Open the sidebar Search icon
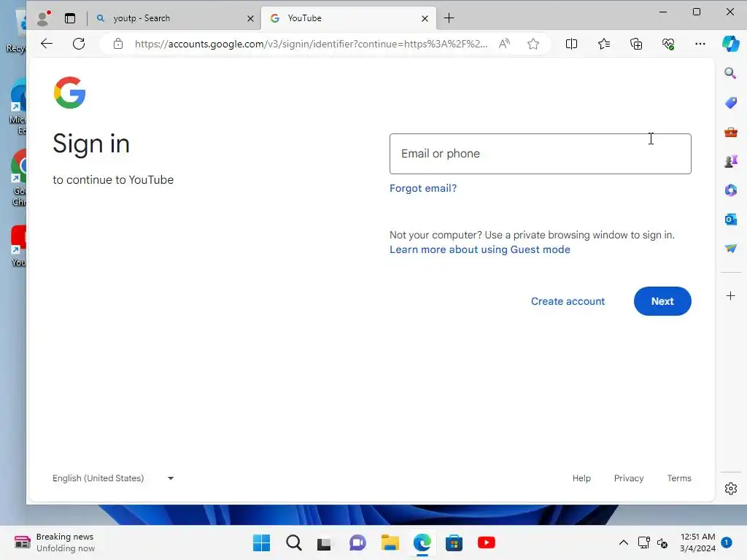747x560 pixels. point(730,73)
